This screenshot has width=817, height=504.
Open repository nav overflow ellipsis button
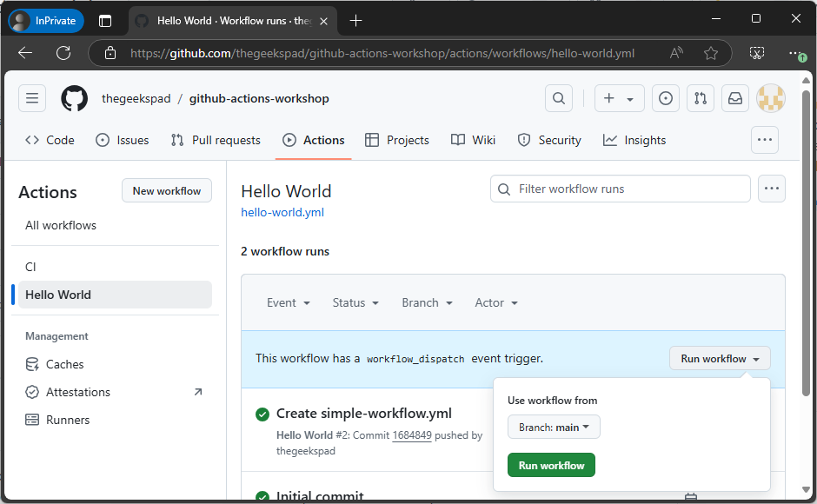pyautogui.click(x=764, y=140)
